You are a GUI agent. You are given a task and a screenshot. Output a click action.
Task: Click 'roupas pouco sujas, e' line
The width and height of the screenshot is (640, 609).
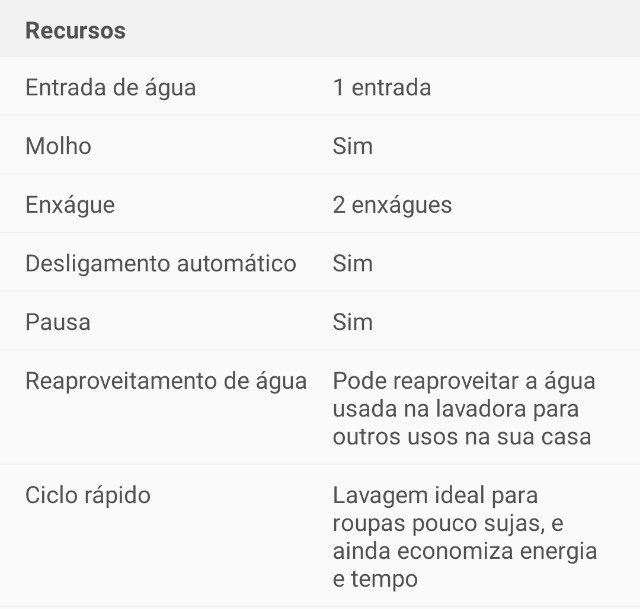click(x=448, y=524)
